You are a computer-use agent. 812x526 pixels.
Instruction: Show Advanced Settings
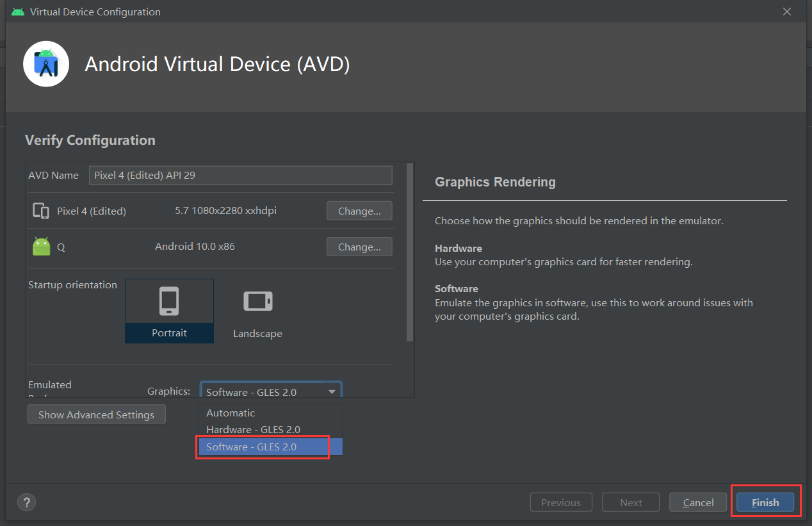coord(96,415)
